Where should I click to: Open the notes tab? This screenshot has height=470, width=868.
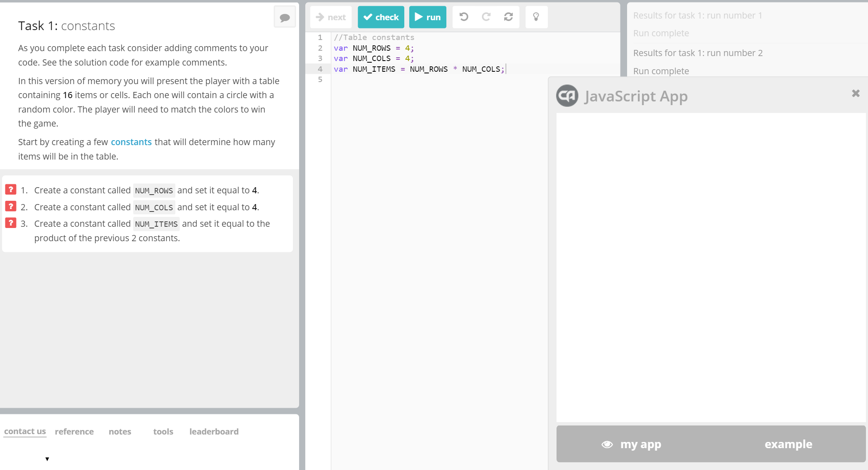click(x=120, y=432)
